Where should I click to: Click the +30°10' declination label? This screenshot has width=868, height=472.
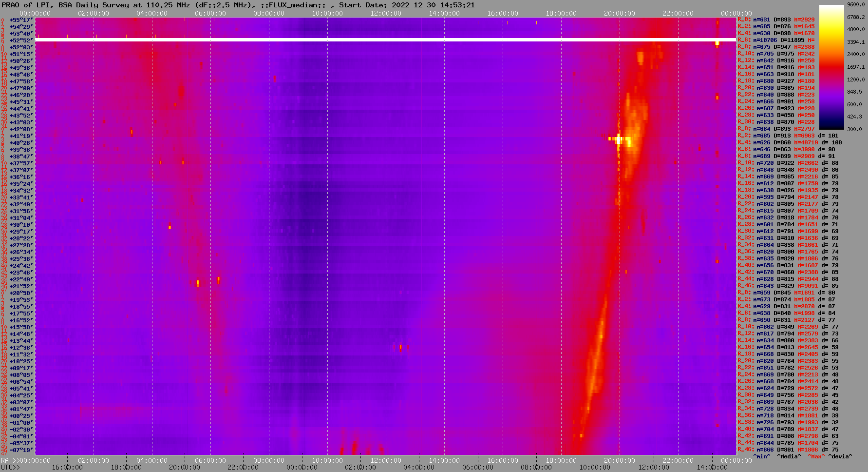21,225
